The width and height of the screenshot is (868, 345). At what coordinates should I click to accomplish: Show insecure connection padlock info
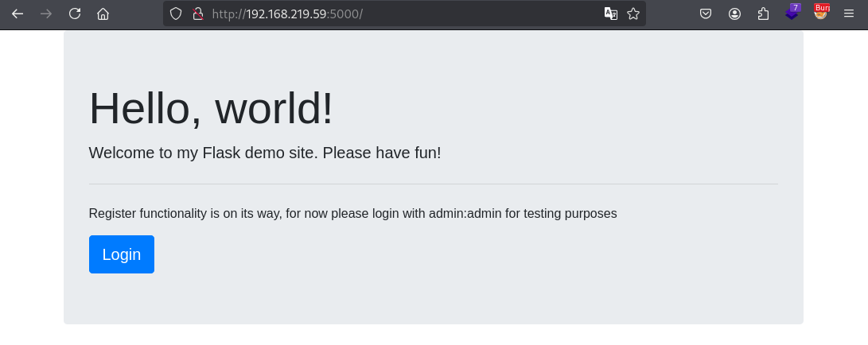[x=197, y=14]
